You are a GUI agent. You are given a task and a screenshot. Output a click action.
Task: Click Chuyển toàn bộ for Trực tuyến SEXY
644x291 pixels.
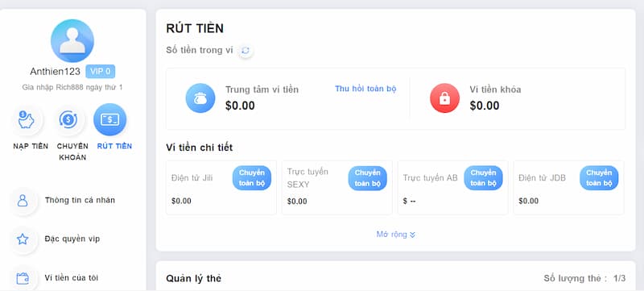tap(368, 178)
